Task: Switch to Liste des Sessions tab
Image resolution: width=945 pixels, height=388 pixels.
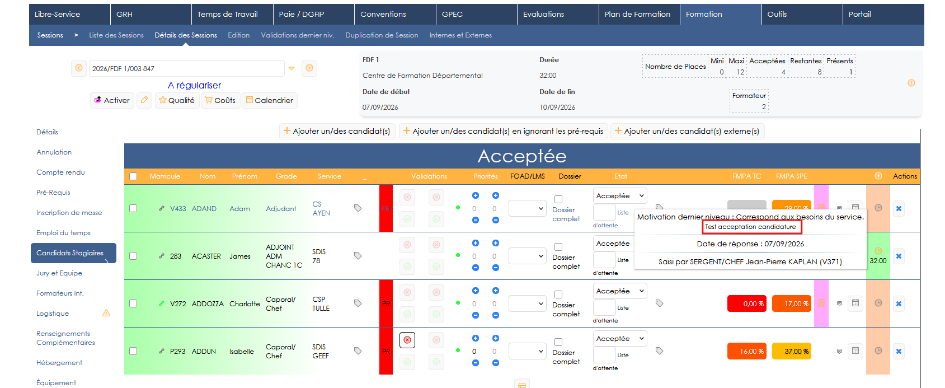Action: (116, 36)
